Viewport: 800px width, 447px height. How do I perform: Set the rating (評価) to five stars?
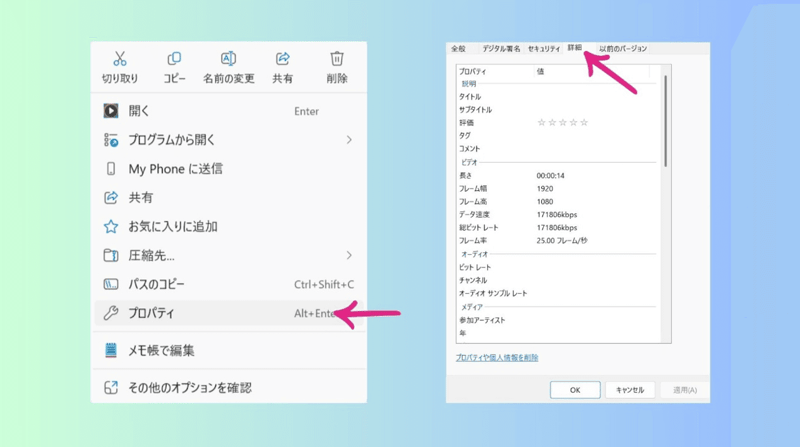(x=585, y=122)
